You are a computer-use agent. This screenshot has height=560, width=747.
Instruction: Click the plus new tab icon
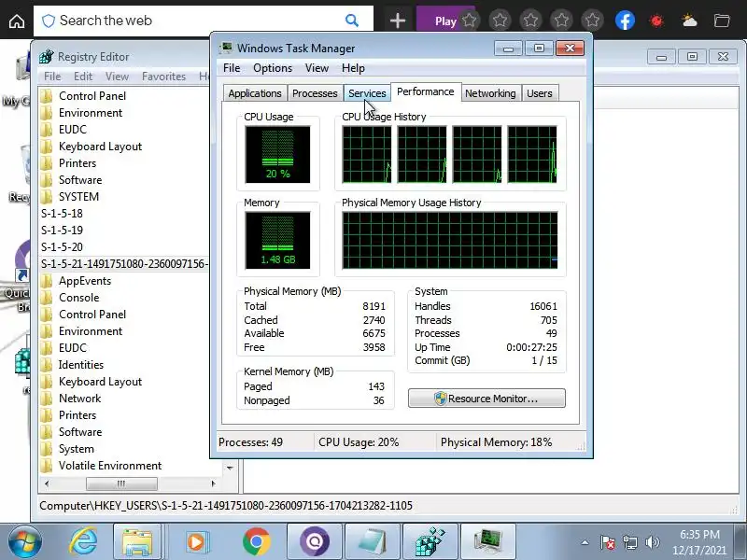398,21
